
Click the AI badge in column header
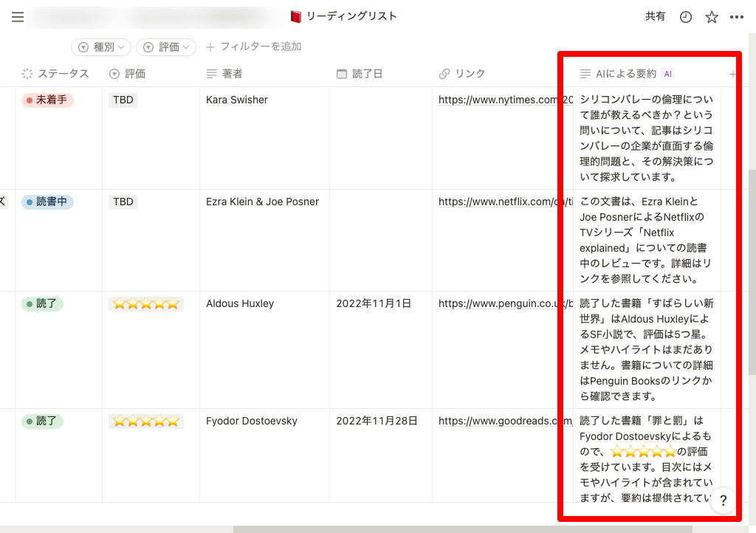pyautogui.click(x=667, y=74)
